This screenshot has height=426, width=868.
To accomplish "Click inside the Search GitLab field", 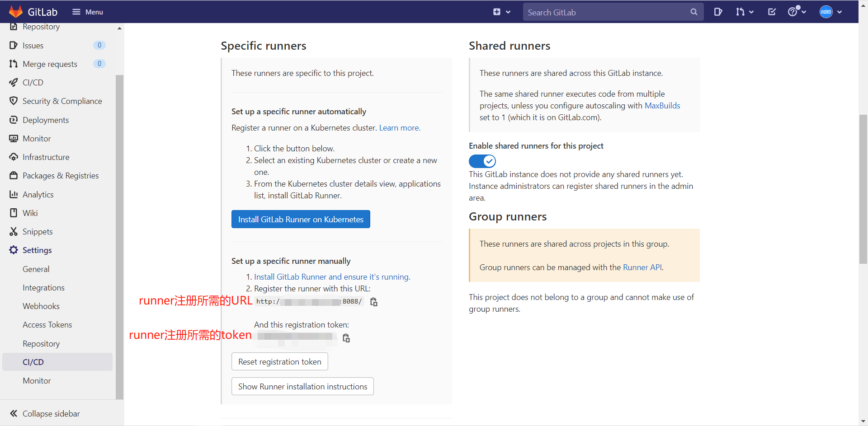I will point(606,12).
